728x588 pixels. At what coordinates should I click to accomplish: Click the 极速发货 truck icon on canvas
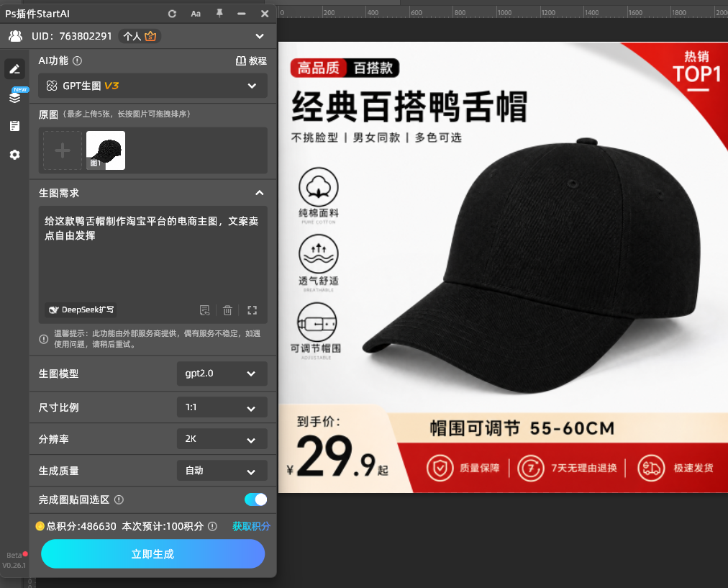coord(651,469)
